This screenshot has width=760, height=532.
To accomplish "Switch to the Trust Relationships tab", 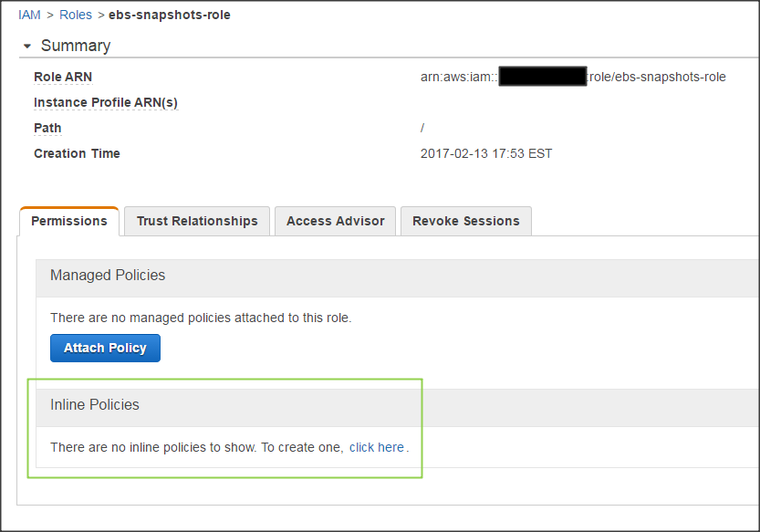I will 197,221.
